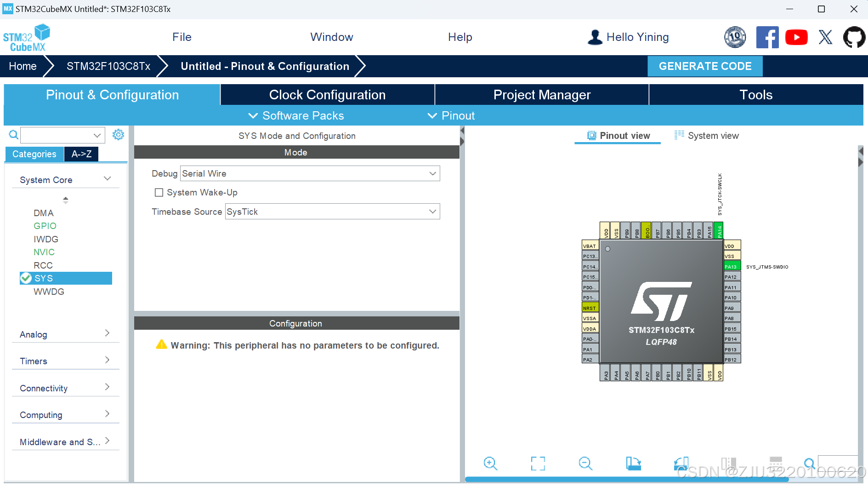
Task: Select RCC in System Core
Action: click(x=43, y=265)
